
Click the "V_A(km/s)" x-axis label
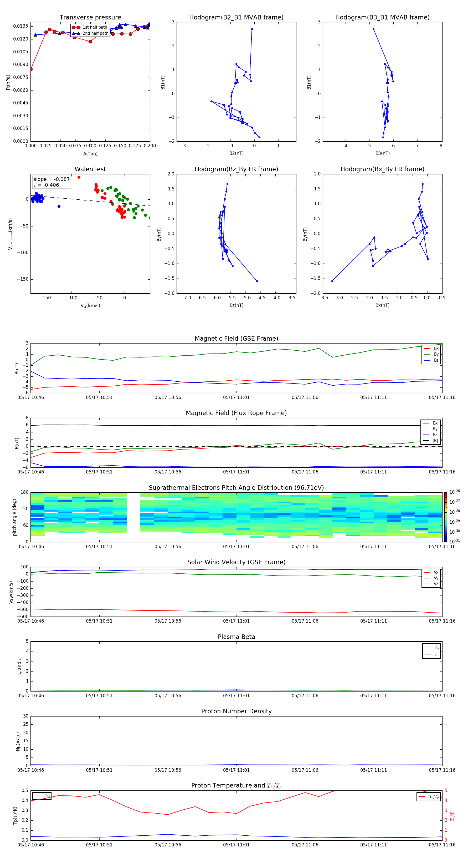click(90, 306)
